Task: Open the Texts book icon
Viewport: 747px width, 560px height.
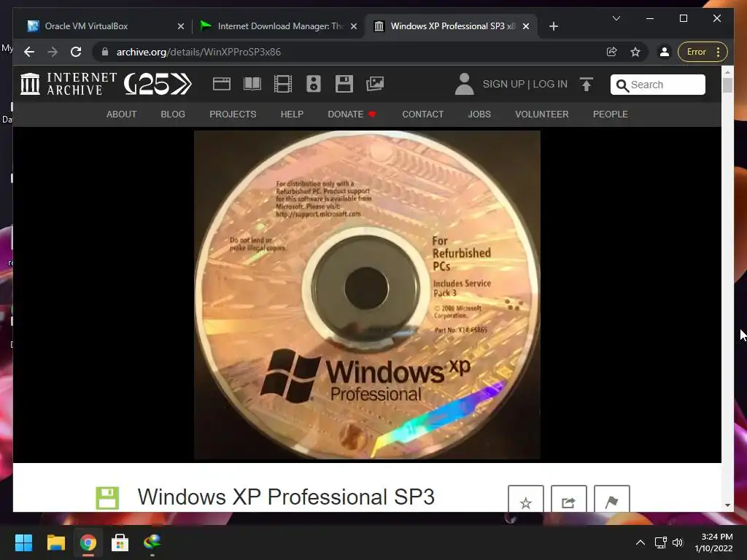Action: pos(252,85)
